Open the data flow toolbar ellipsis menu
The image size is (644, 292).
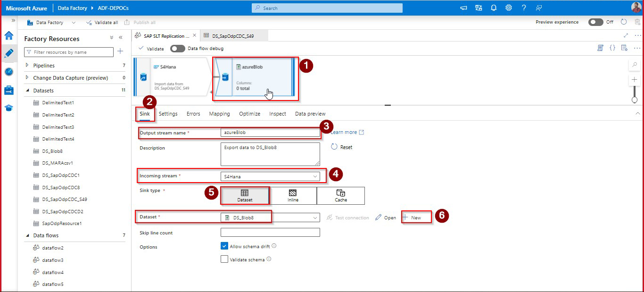point(637,48)
